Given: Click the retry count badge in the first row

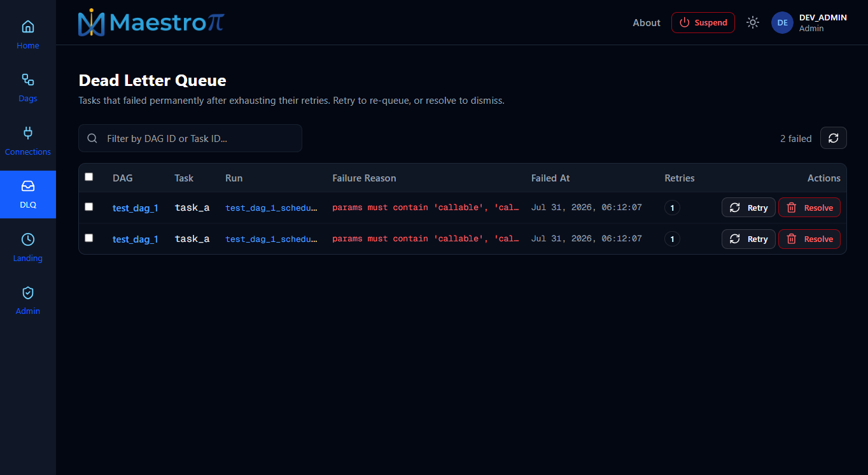Looking at the screenshot, I should (672, 208).
